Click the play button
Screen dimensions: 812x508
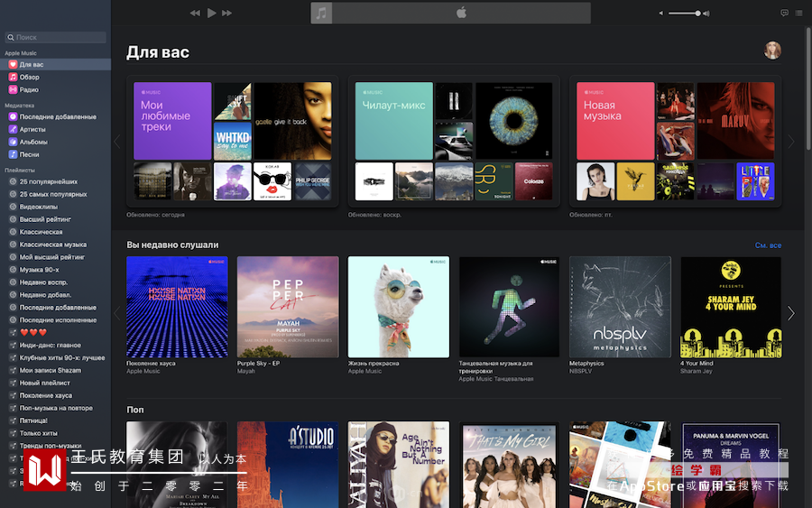[211, 13]
